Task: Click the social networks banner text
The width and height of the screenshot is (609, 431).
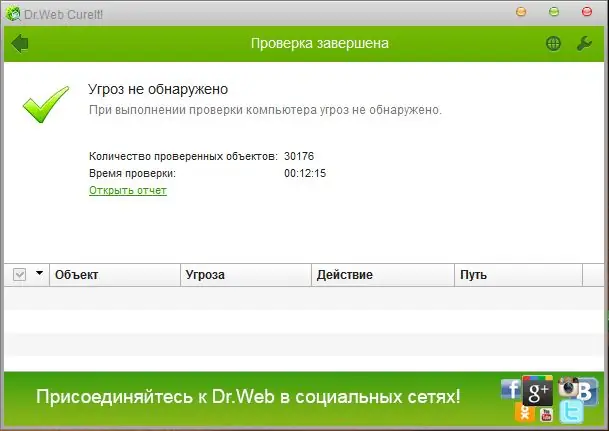Action: click(248, 397)
